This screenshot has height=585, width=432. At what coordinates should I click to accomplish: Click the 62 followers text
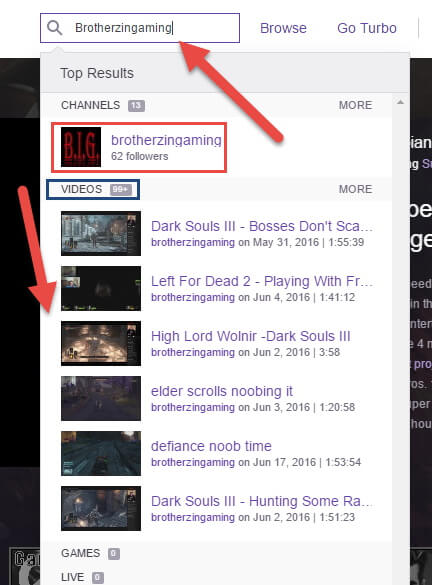coord(140,156)
